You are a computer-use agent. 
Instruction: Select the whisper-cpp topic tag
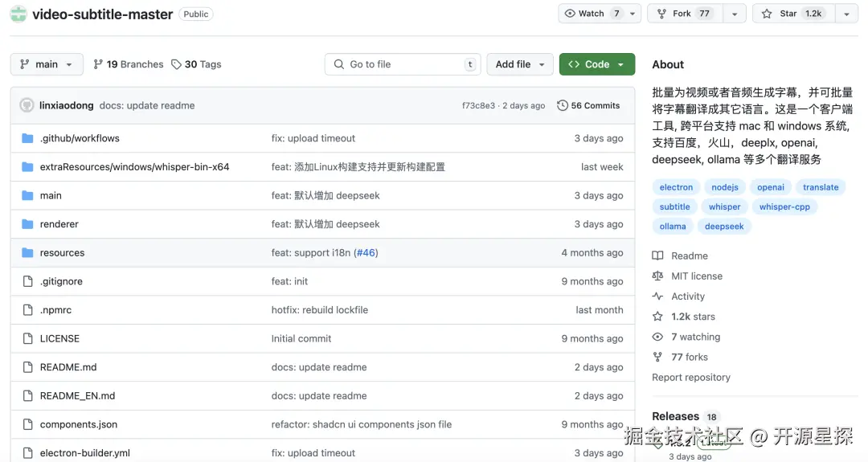784,206
